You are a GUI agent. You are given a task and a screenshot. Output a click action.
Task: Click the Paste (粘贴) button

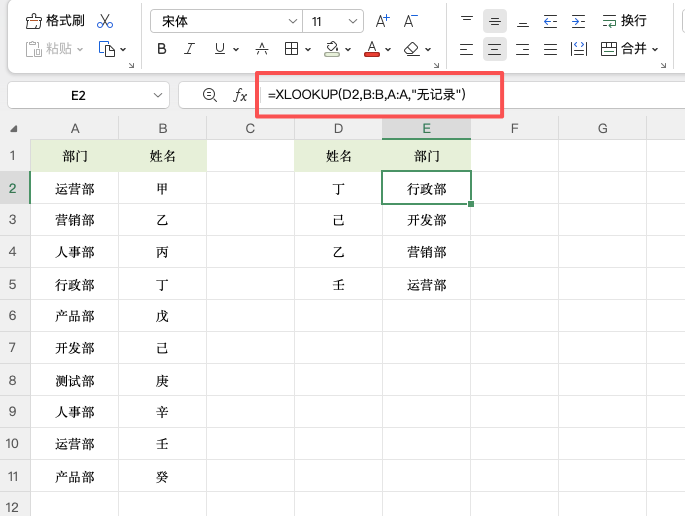point(48,49)
